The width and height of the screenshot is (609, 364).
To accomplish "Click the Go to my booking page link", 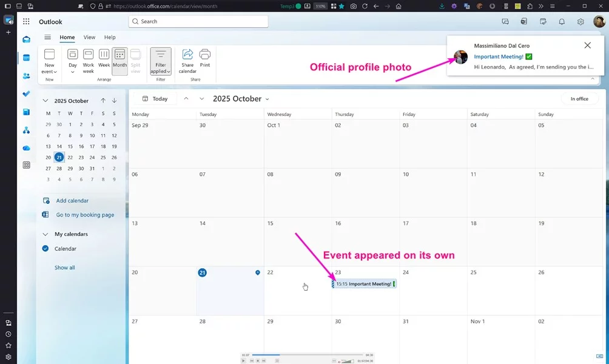I will pyautogui.click(x=85, y=215).
